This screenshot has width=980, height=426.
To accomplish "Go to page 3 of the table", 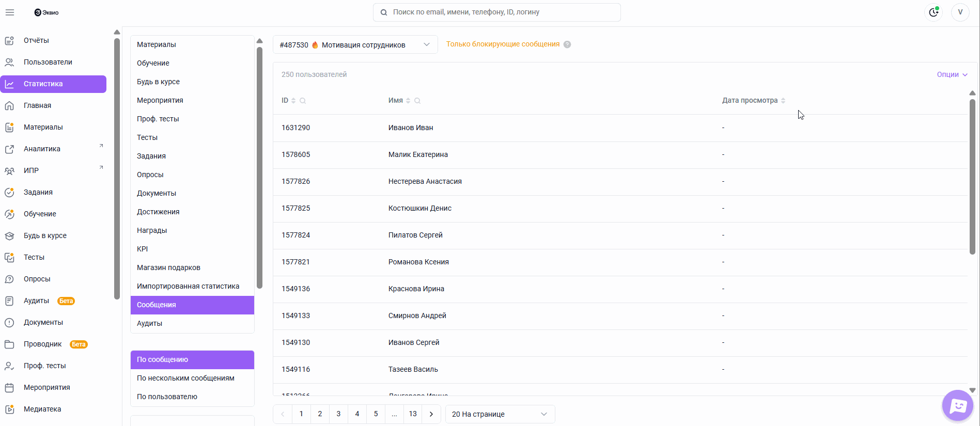I will pyautogui.click(x=338, y=414).
